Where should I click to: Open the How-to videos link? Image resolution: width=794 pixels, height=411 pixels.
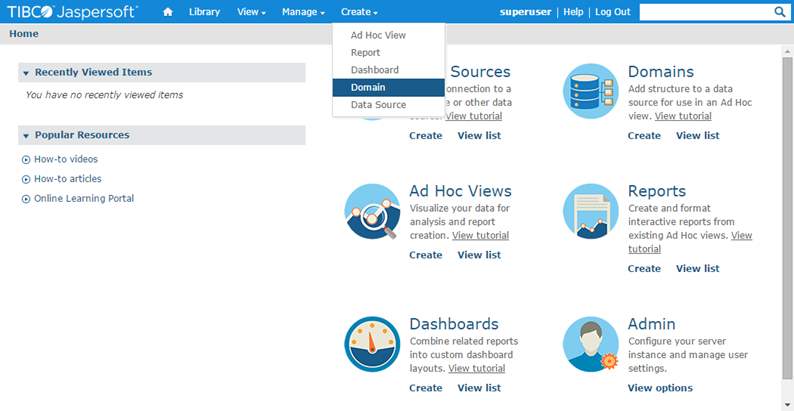(66, 159)
